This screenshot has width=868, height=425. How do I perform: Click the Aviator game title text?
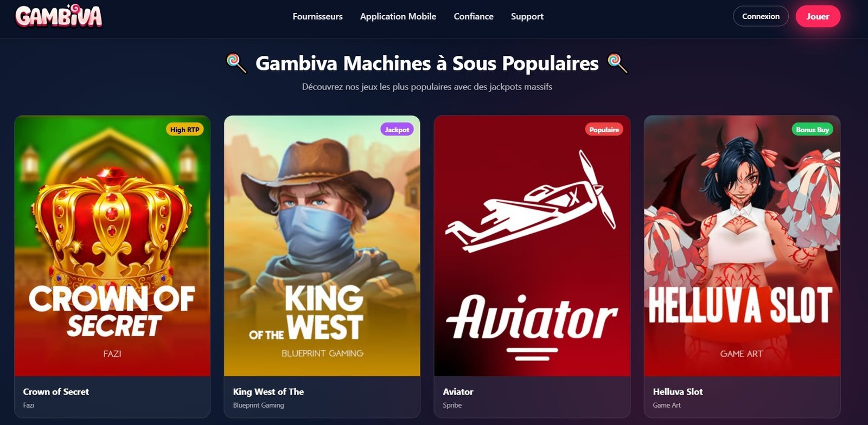pos(458,391)
